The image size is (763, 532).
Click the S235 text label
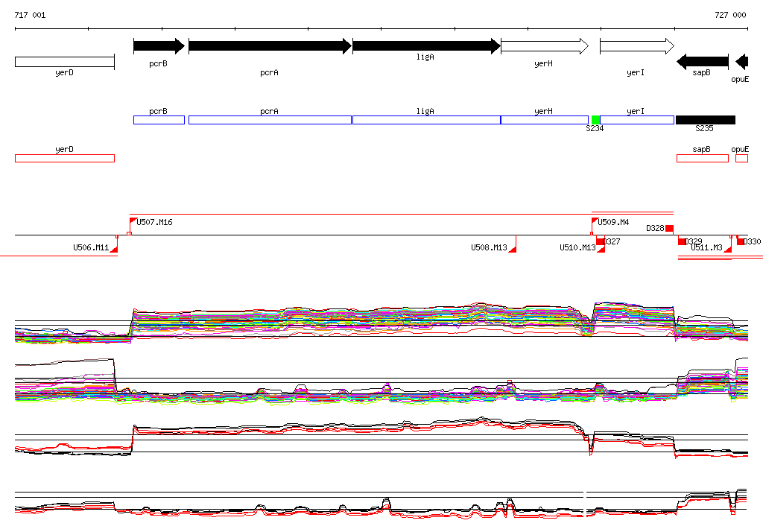pos(704,128)
